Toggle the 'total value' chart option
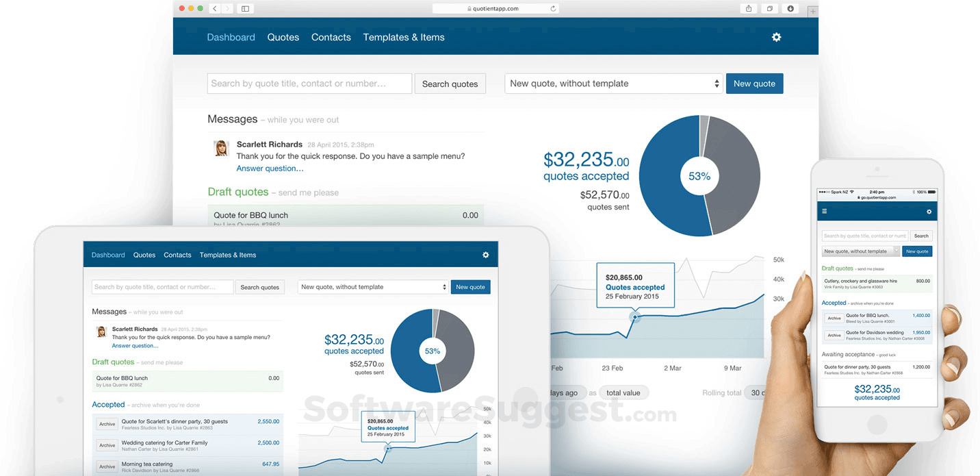The width and height of the screenshot is (980, 476). tap(624, 392)
